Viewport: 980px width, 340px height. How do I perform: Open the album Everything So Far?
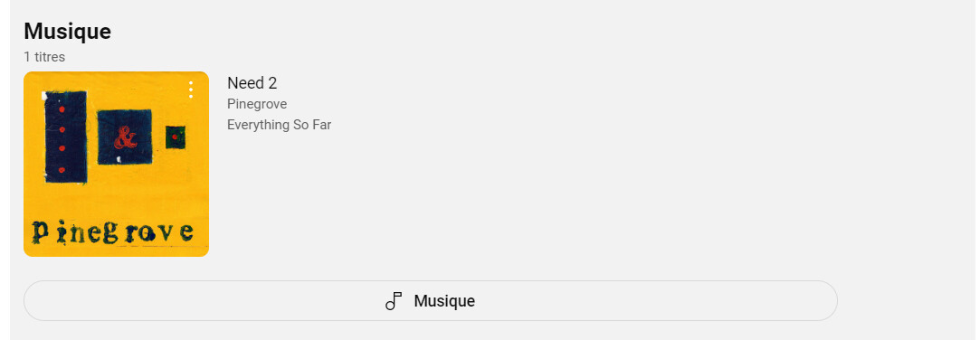(279, 125)
